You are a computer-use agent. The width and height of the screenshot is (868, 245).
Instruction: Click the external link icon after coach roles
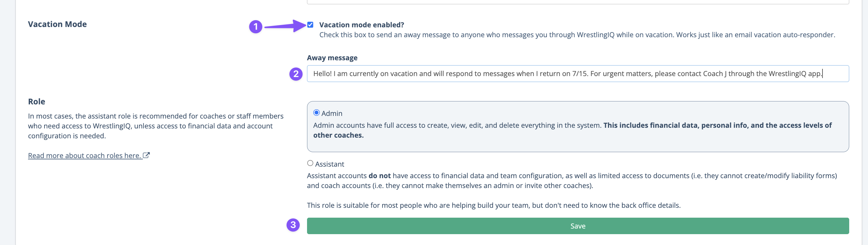(x=146, y=155)
